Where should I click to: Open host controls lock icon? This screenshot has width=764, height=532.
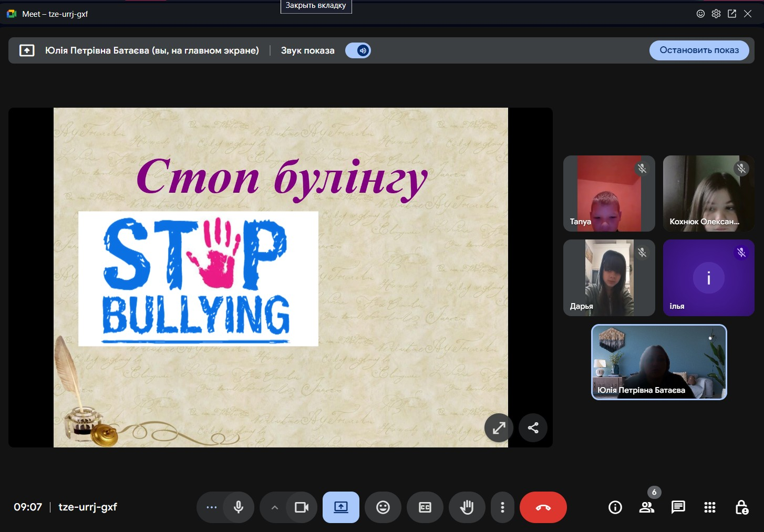pyautogui.click(x=741, y=507)
